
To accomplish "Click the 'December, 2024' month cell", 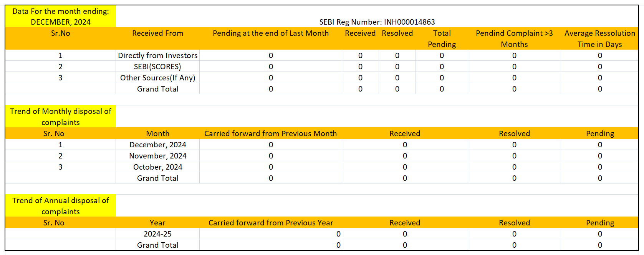I will pos(157,145).
